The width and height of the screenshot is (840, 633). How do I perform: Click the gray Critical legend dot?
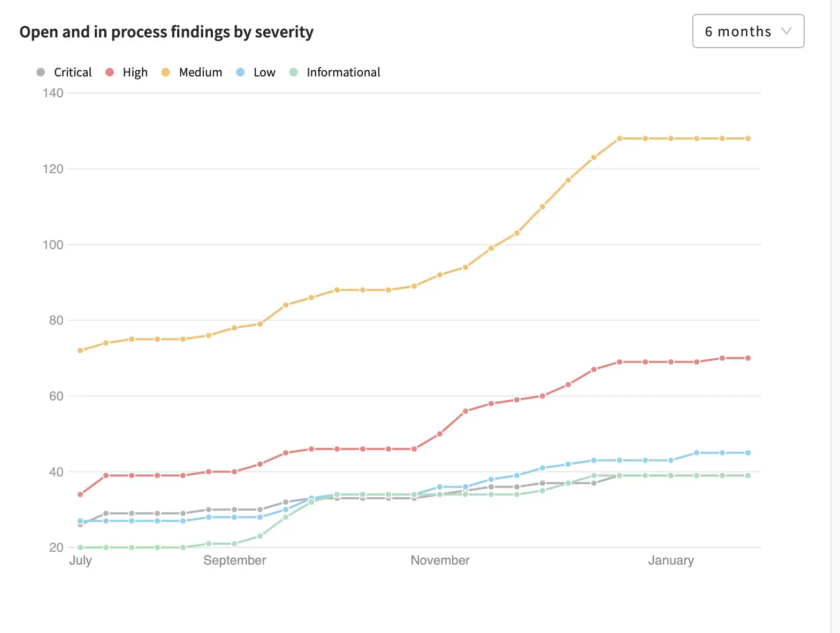41,72
